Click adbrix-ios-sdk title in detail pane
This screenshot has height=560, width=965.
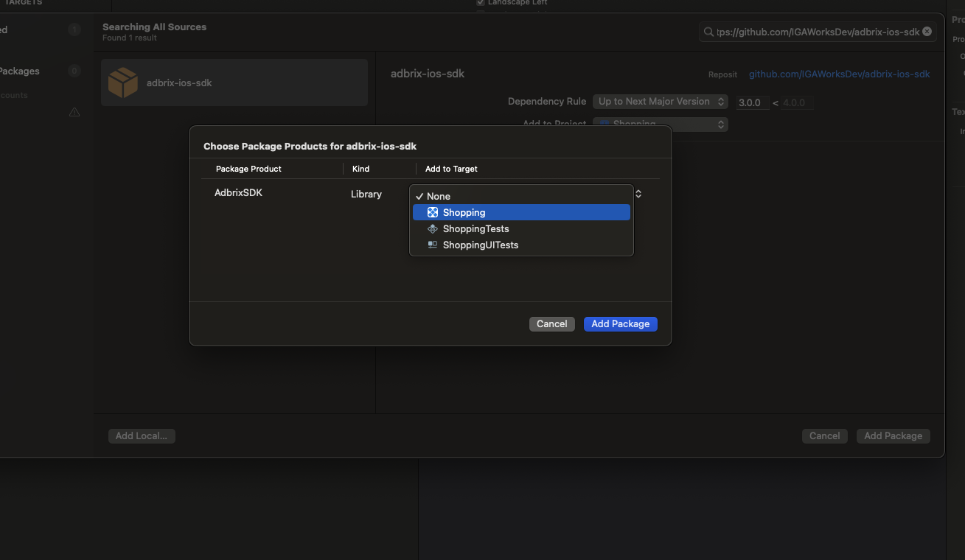click(428, 74)
